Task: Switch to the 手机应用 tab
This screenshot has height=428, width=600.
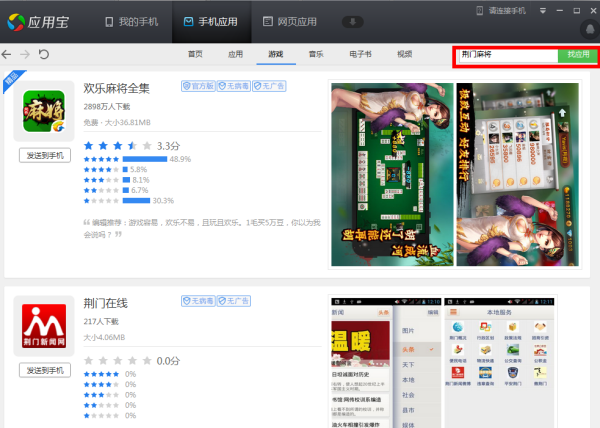Action: [211, 22]
